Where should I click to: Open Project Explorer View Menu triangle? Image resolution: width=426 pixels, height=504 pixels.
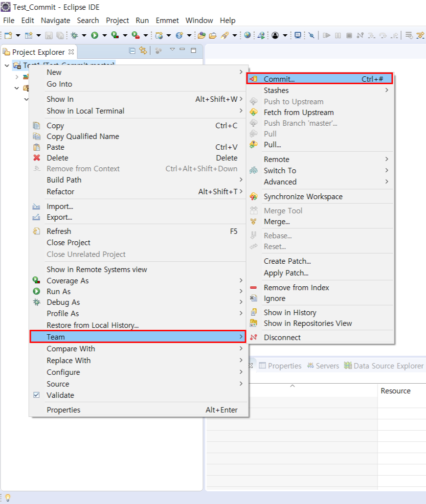pyautogui.click(x=172, y=49)
